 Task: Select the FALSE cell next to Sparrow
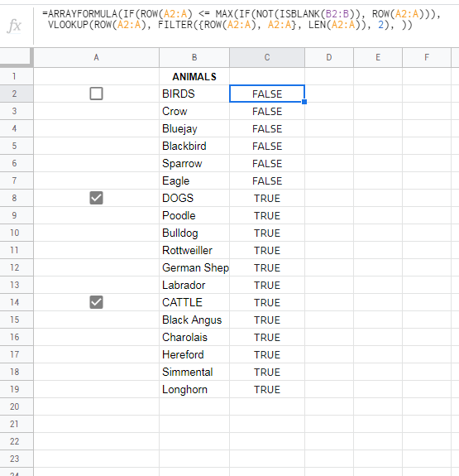(x=267, y=163)
